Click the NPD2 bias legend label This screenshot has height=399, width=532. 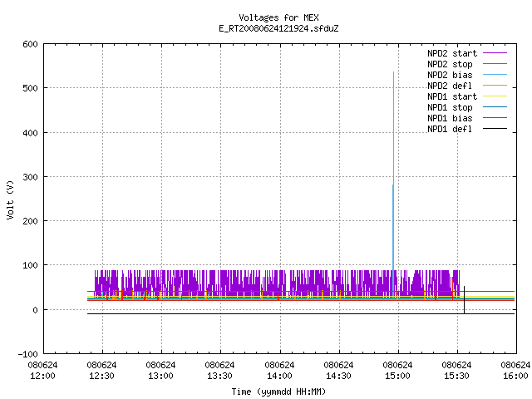point(450,75)
